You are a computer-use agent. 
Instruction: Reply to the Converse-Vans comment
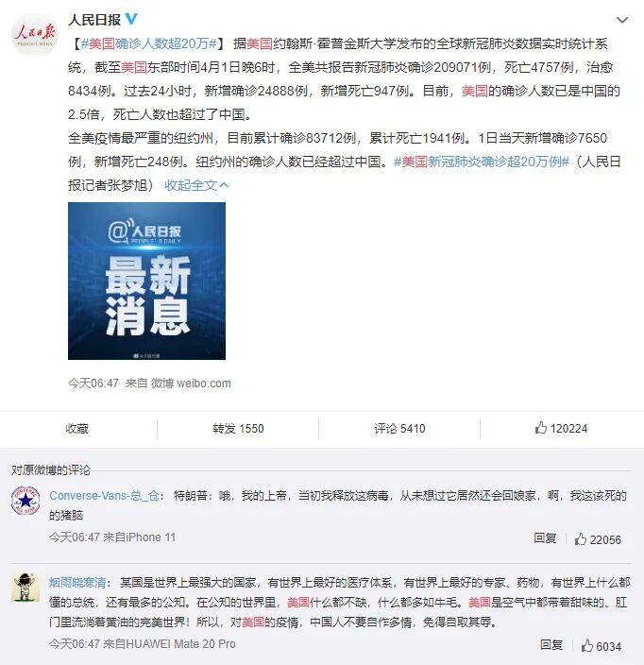point(545,538)
